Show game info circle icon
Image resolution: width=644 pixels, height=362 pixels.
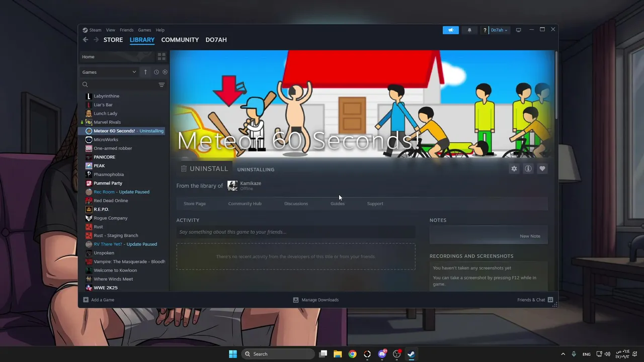(528, 169)
